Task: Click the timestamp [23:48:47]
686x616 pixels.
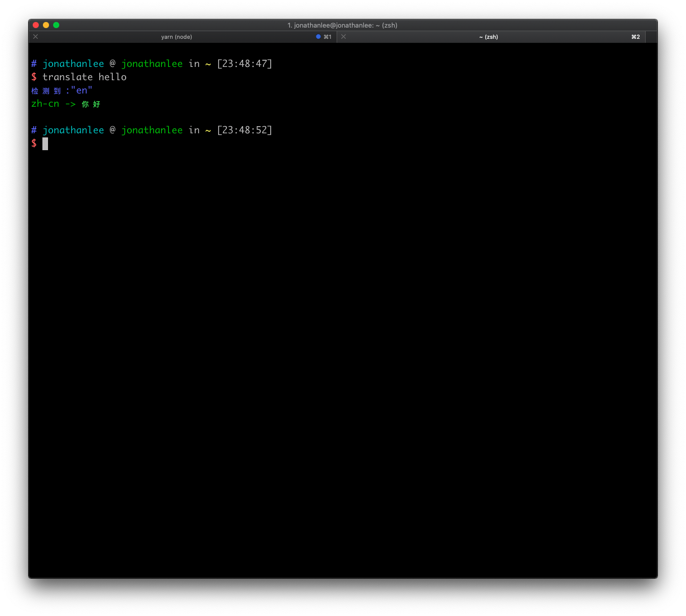Action: pyautogui.click(x=245, y=64)
